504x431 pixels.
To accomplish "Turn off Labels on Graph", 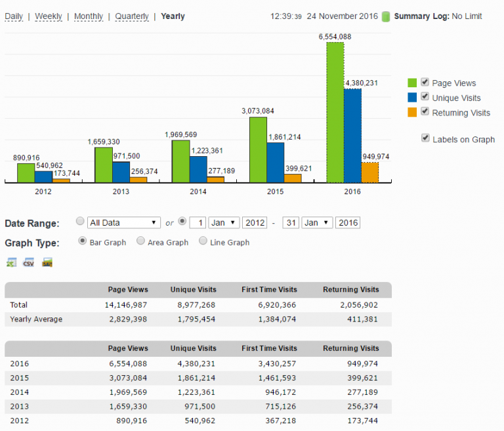I will (425, 138).
